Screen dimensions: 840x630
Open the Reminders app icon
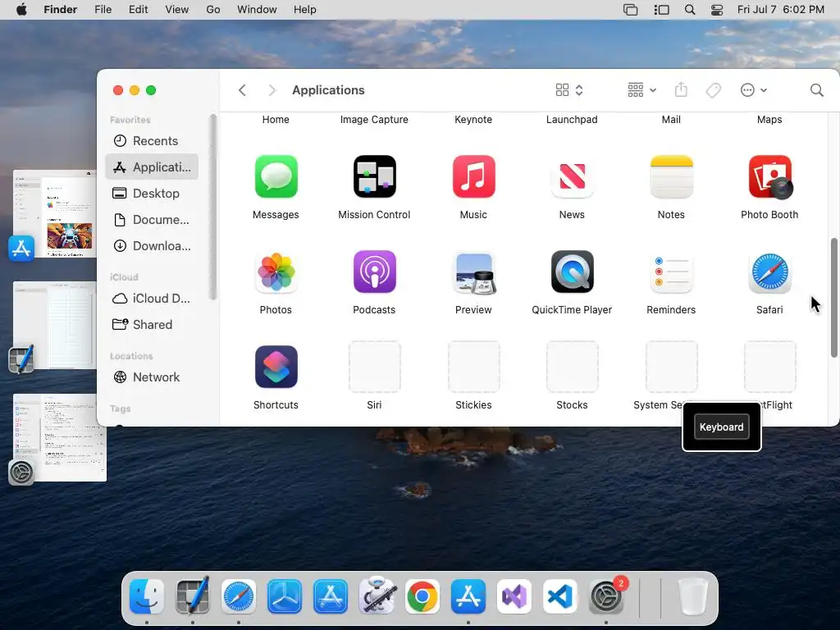point(671,273)
